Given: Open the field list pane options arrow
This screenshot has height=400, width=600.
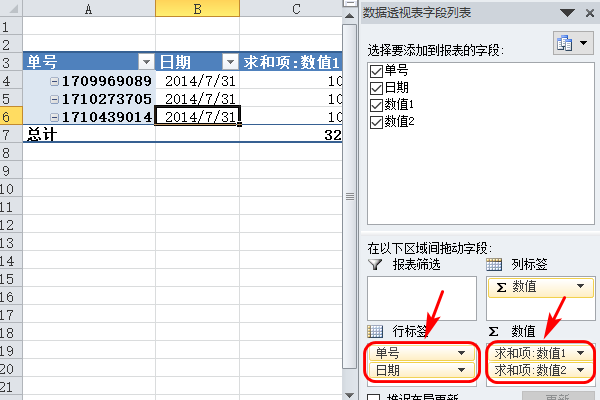Looking at the screenshot, I should [567, 13].
